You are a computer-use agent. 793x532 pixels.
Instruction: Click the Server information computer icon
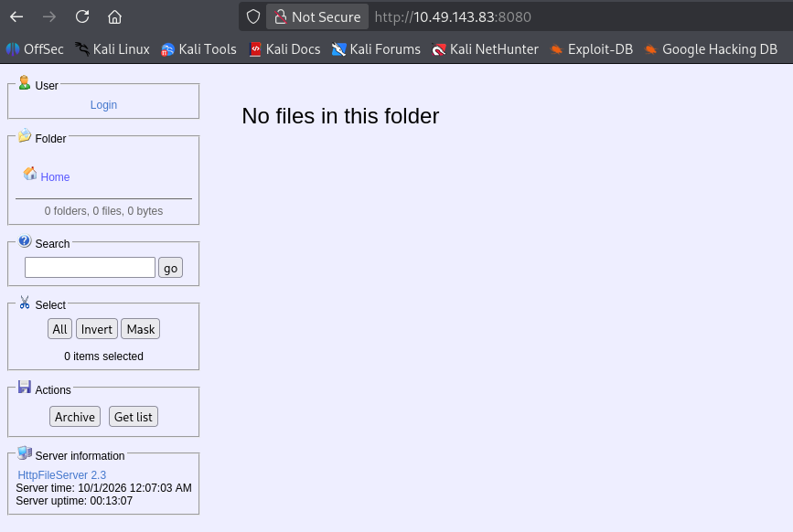(x=25, y=453)
